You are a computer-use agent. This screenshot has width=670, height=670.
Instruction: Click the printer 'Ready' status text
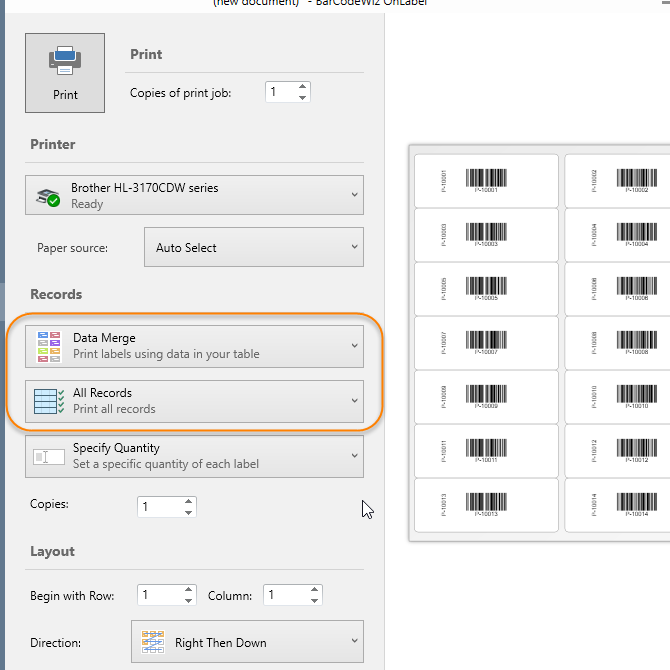coord(87,204)
